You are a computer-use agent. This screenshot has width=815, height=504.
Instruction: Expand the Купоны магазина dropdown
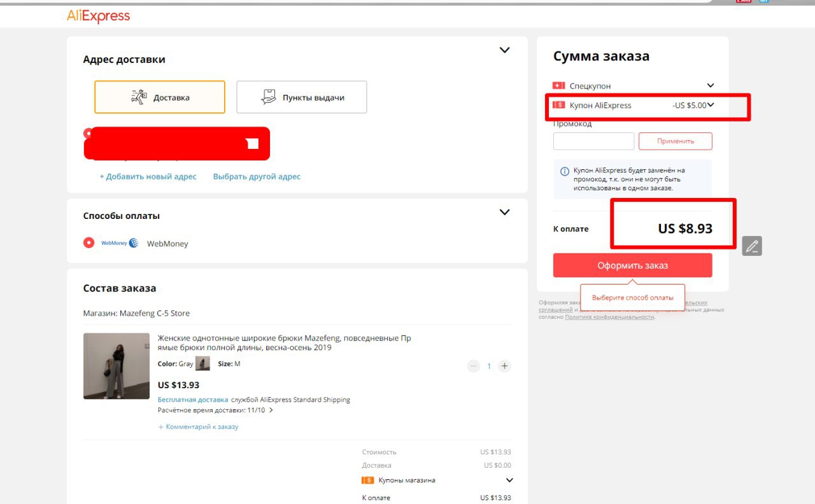click(509, 480)
